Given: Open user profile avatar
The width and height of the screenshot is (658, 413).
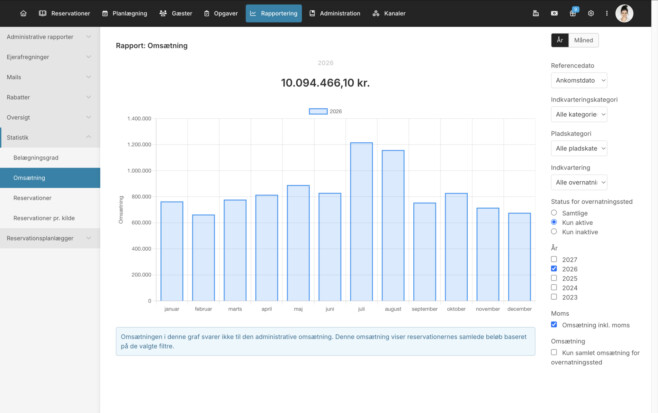Looking at the screenshot, I should [624, 13].
